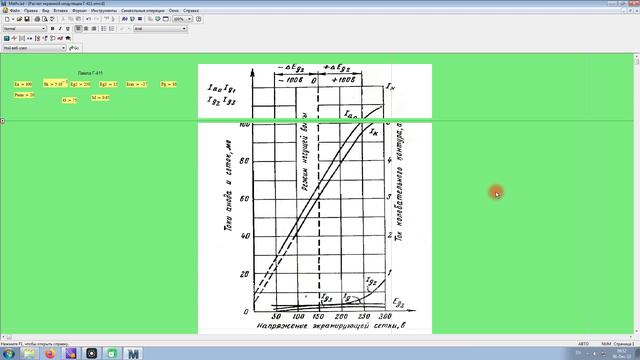Print the worksheet
This screenshot has width=640, height=360.
[37, 19]
